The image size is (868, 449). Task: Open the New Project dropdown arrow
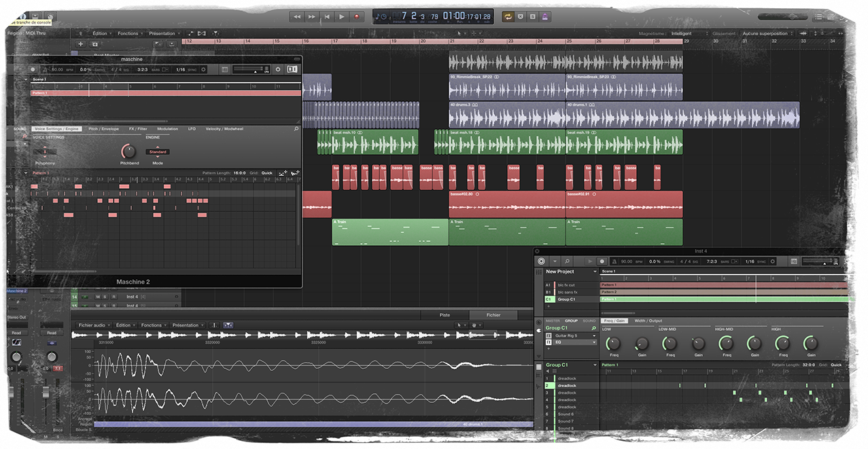pyautogui.click(x=595, y=272)
